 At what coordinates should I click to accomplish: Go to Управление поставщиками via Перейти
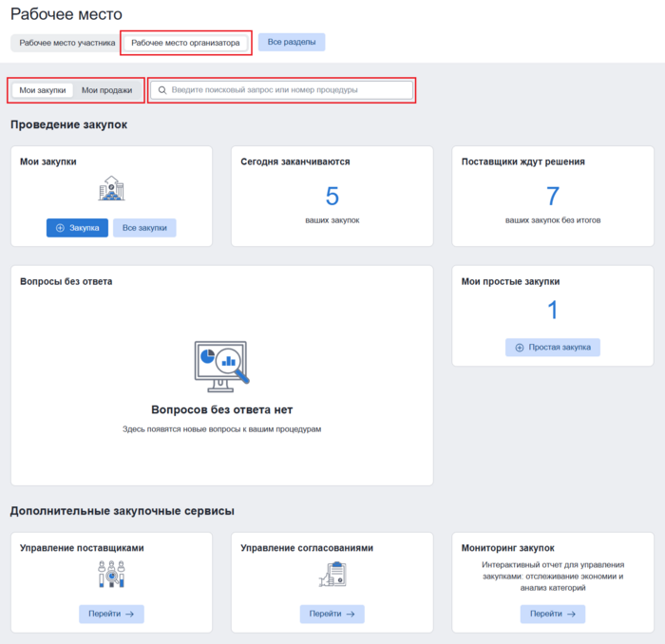111,615
